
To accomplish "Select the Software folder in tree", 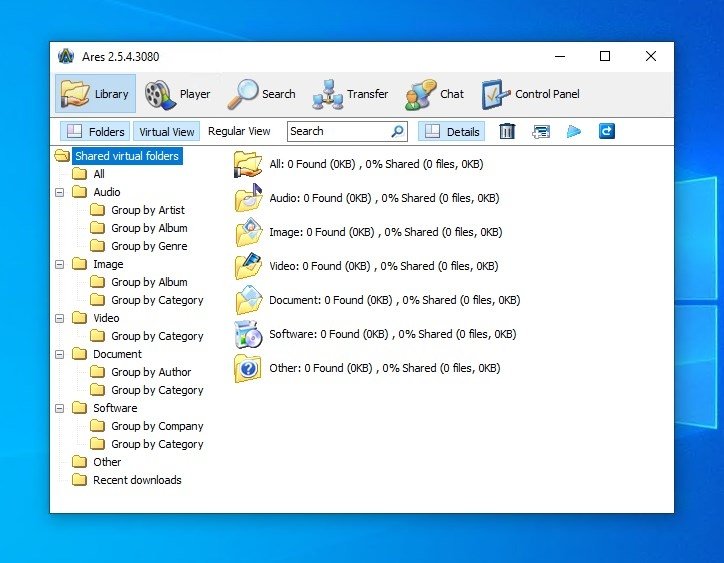I will (115, 408).
